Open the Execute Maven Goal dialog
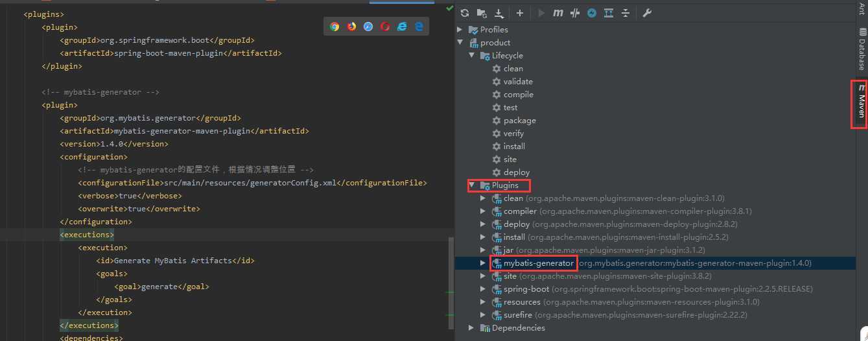This screenshot has width=868, height=341. (x=558, y=12)
